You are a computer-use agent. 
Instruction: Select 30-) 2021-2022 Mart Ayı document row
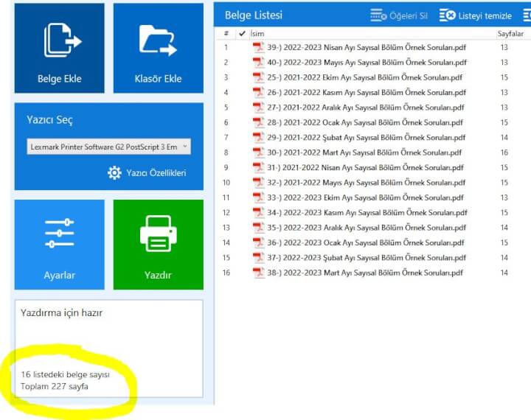click(372, 153)
